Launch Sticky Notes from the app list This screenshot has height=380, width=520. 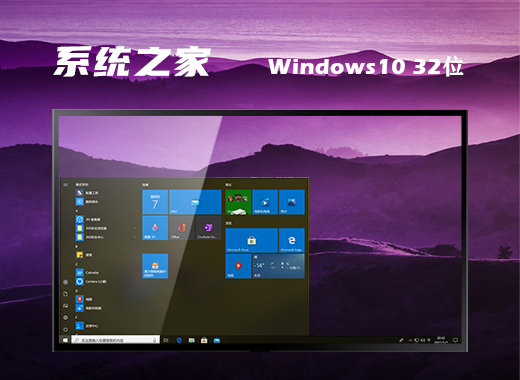pyautogui.click(x=84, y=255)
